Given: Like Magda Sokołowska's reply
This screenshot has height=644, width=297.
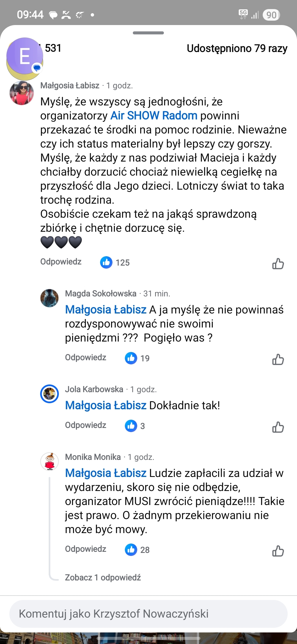Looking at the screenshot, I should click(278, 359).
